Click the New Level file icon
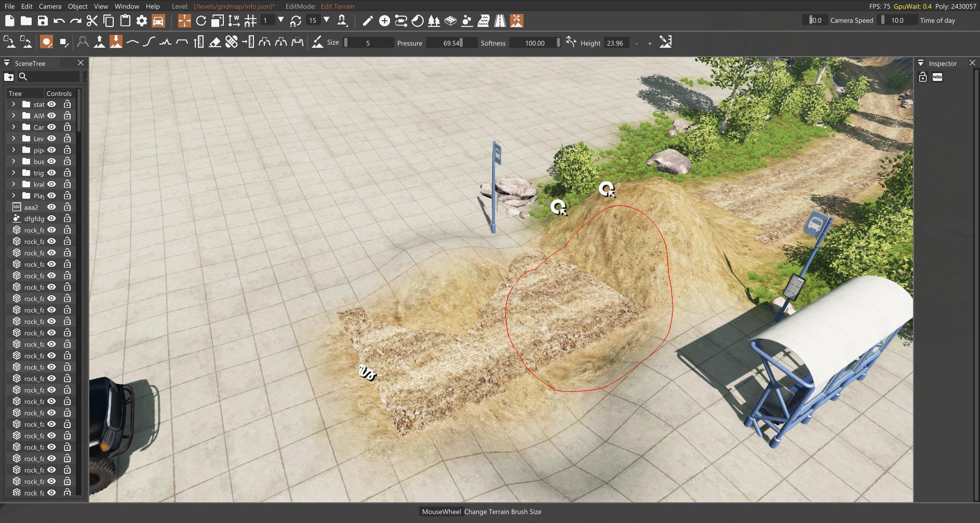Screen dimensions: 980x523 pos(9,21)
